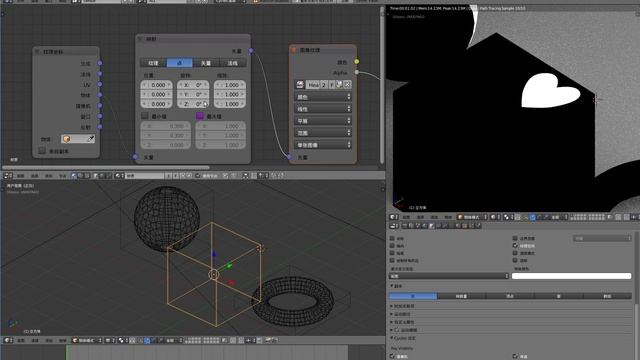This screenshot has height=360, width=640.
Task: Open the Single Image source dropdown in Image Texture node
Action: [322, 145]
